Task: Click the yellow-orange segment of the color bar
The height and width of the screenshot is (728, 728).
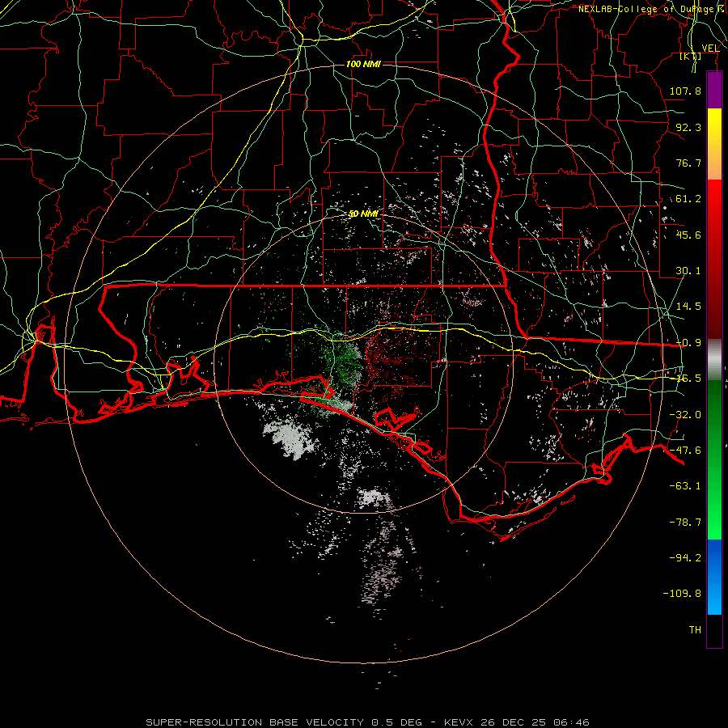Action: tap(714, 144)
